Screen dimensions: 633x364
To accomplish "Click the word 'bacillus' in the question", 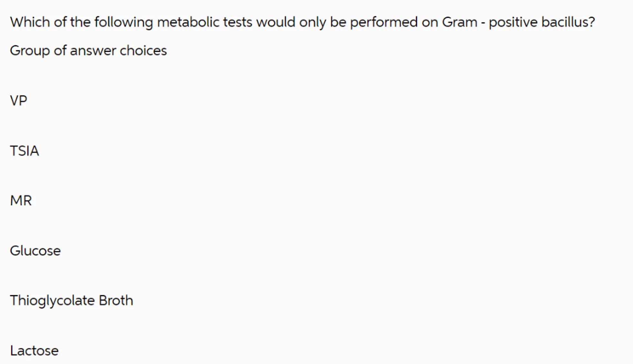I will [x=564, y=22].
